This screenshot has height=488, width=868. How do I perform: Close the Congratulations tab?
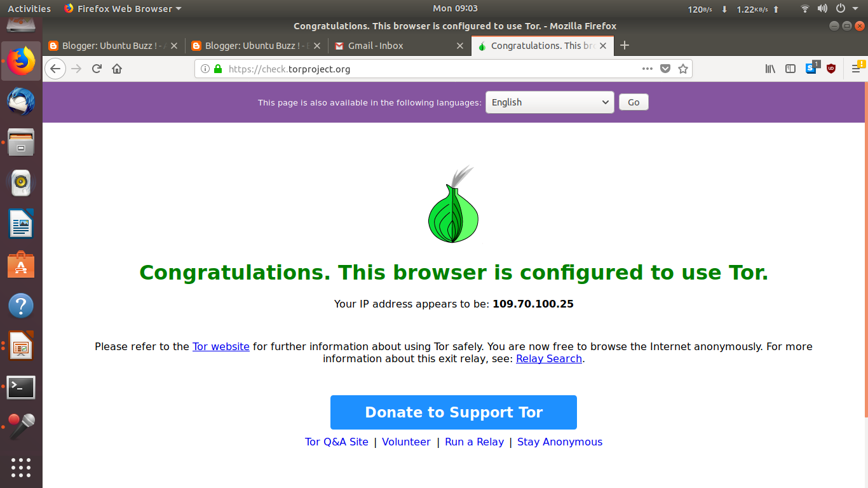tap(604, 46)
